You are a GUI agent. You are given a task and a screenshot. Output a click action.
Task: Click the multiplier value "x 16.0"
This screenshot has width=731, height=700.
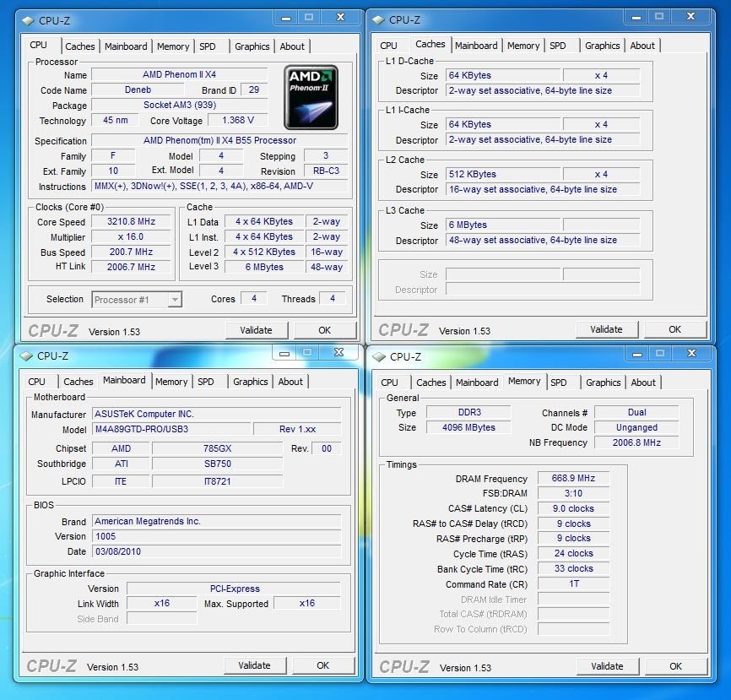[131, 237]
